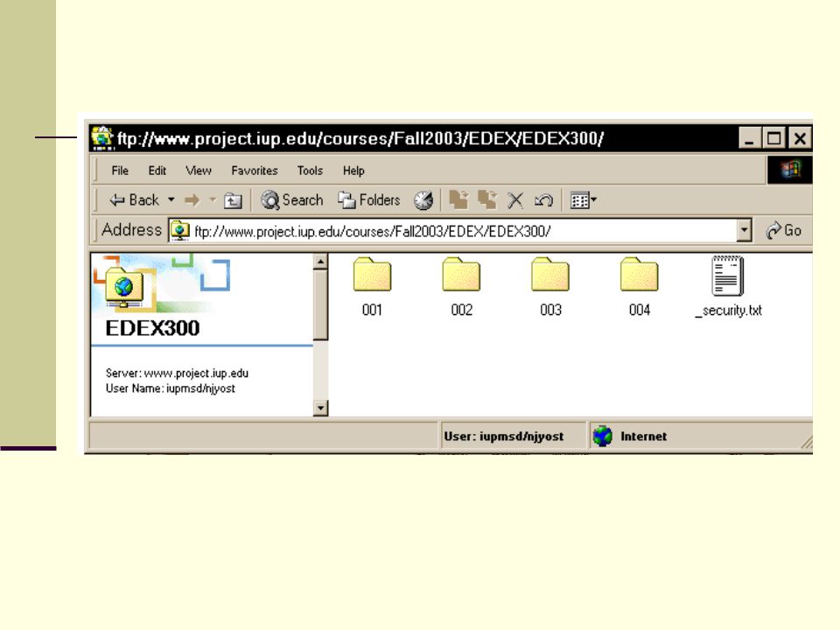Select the 003 folder
This screenshot has height=630, width=840.
(x=550, y=287)
